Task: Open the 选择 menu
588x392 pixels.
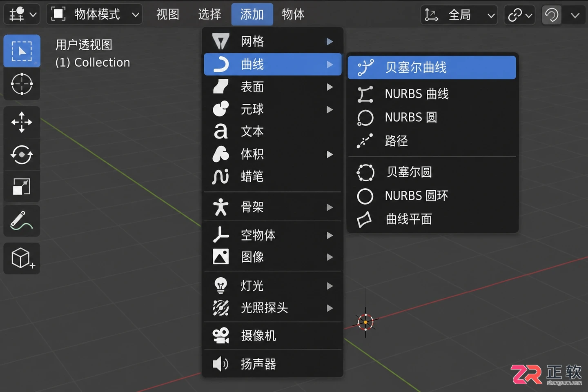Action: 209,15
